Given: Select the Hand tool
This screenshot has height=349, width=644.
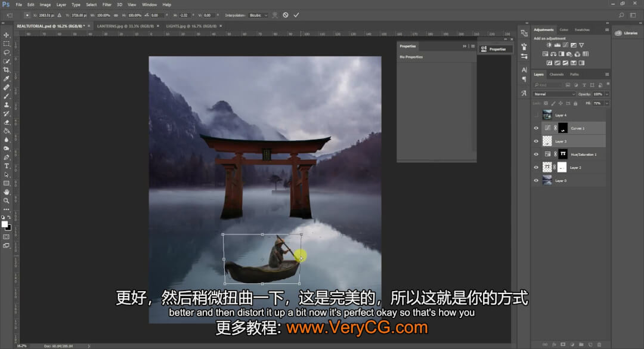Looking at the screenshot, I should click(x=6, y=192).
